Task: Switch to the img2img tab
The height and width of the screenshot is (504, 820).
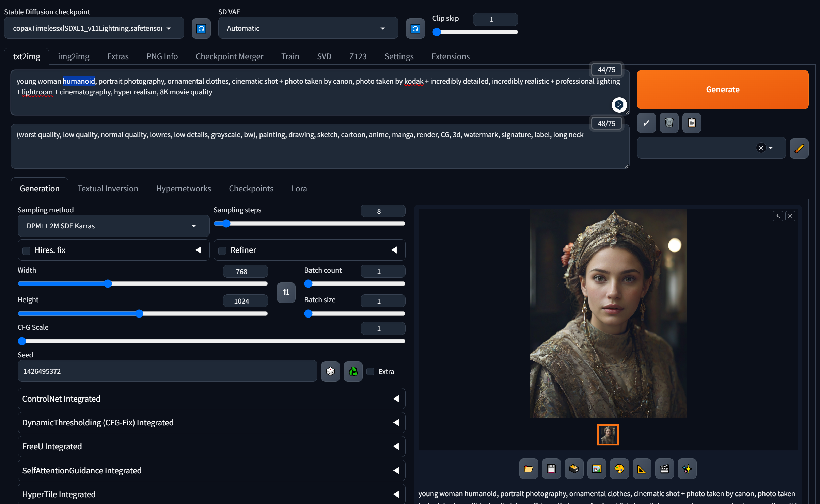Action: point(74,56)
